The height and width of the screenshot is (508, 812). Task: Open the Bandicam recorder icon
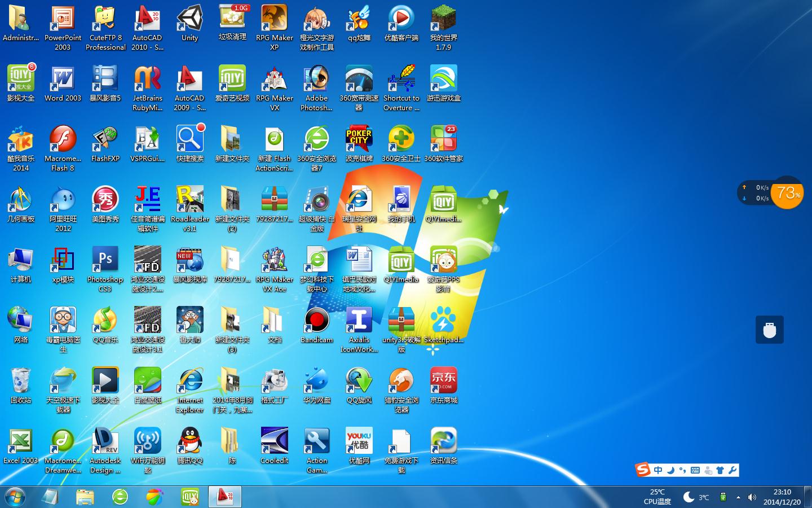317,325
